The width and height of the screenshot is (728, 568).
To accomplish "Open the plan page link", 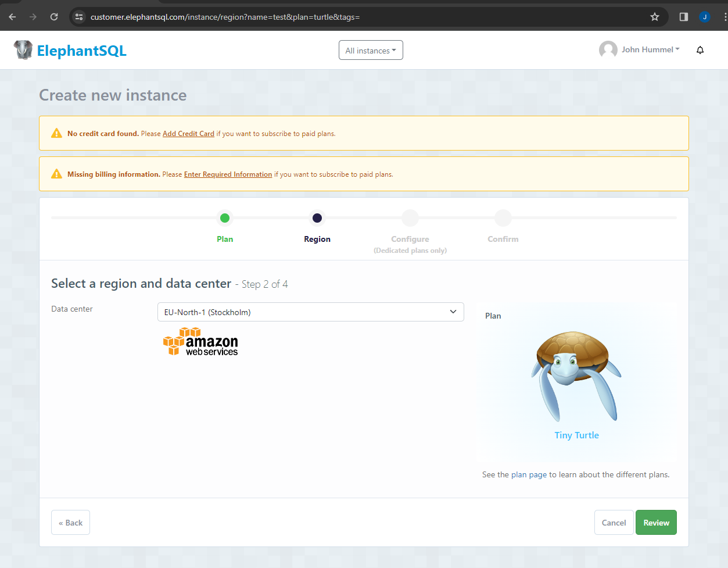I will (x=529, y=474).
